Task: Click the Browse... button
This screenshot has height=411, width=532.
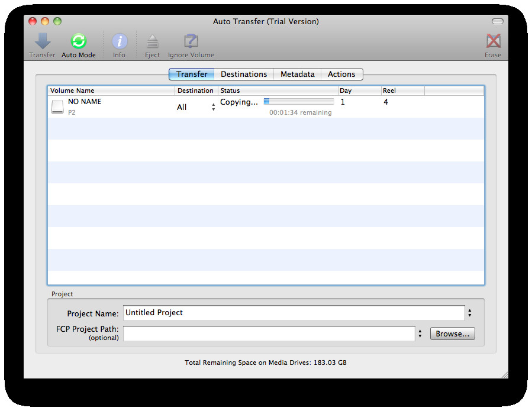Action: click(452, 334)
